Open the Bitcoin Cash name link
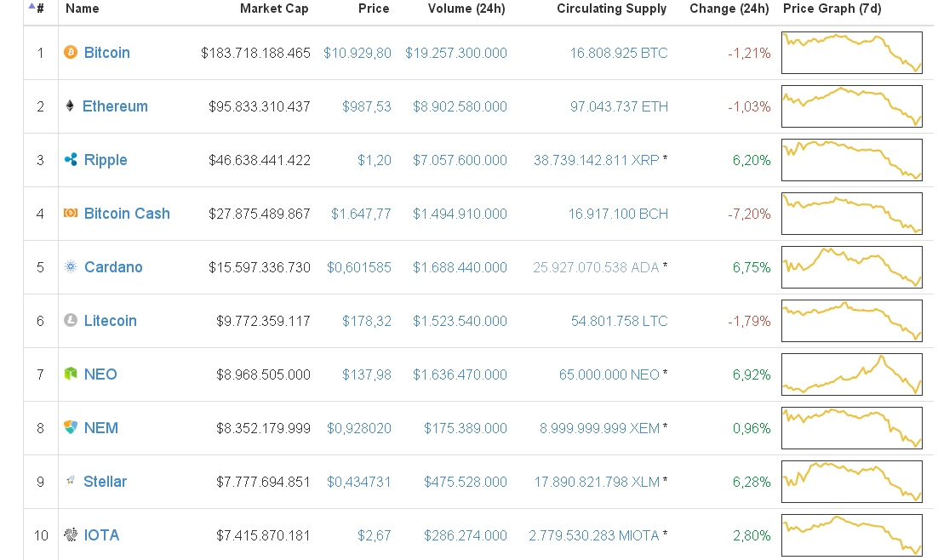Screen dimensions: 938x560 (127, 214)
